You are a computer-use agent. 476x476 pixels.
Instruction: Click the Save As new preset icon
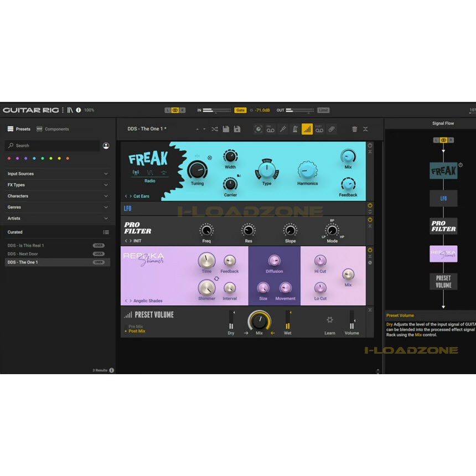tap(237, 130)
